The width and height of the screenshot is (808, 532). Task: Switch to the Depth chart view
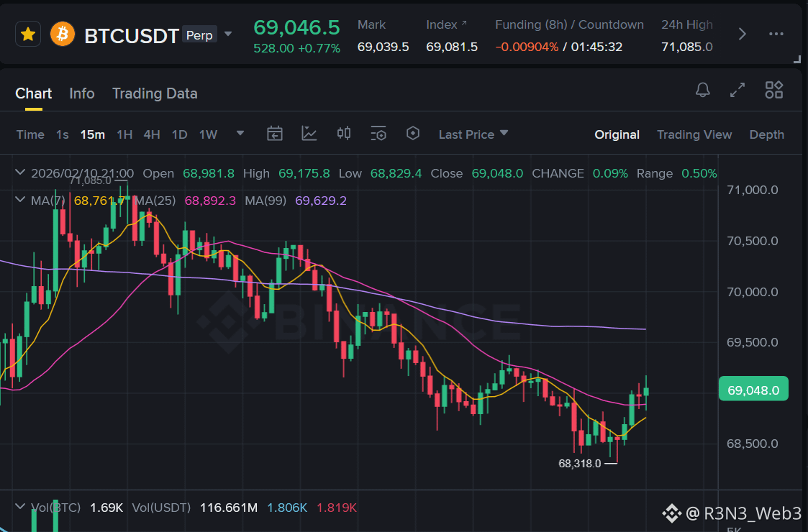(767, 134)
